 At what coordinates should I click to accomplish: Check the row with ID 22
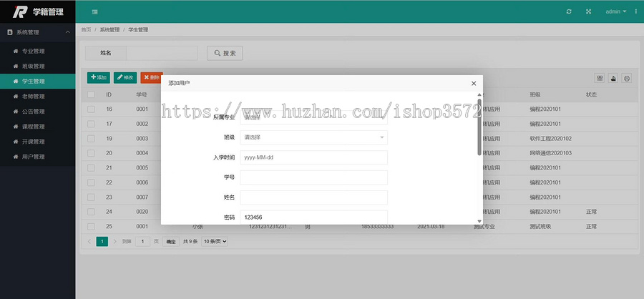(x=91, y=182)
